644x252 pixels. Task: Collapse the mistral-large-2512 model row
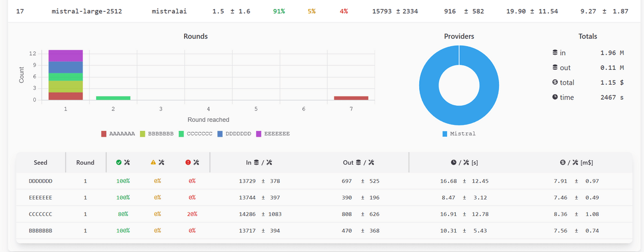tap(86, 11)
